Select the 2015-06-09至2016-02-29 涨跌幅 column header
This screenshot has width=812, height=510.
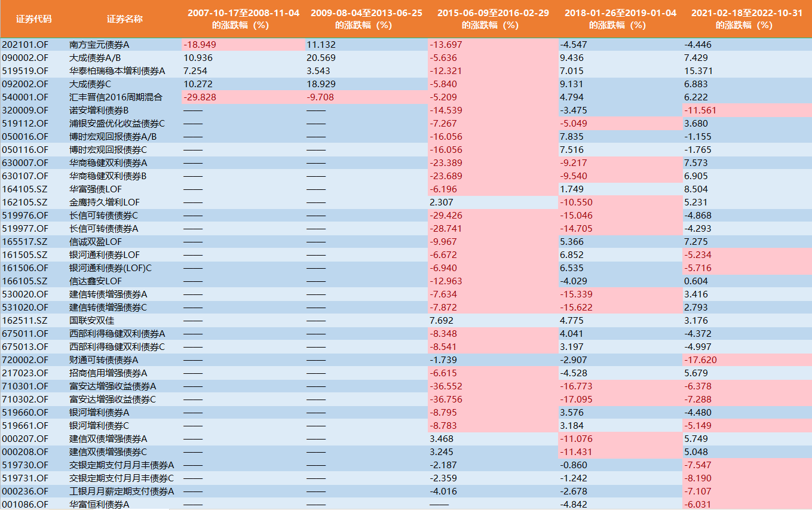tap(493, 19)
